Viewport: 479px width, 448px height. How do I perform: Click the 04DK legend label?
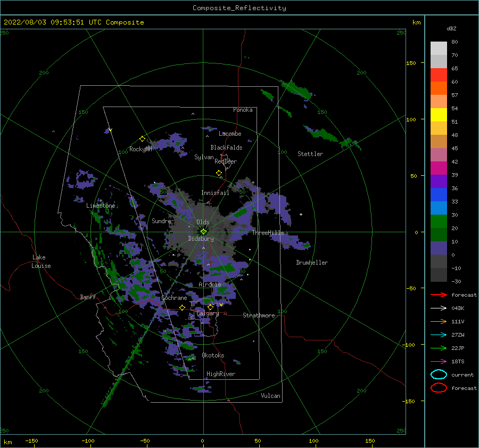(x=458, y=308)
